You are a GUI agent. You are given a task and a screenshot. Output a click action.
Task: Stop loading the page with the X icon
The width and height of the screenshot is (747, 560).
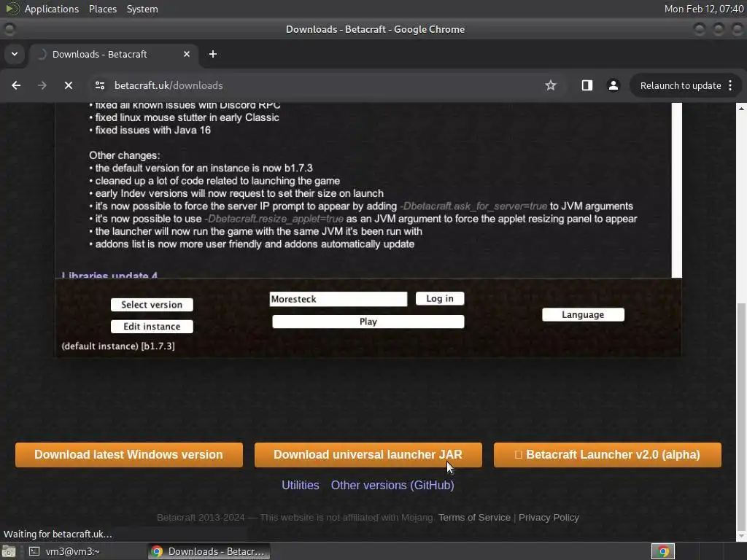(69, 85)
